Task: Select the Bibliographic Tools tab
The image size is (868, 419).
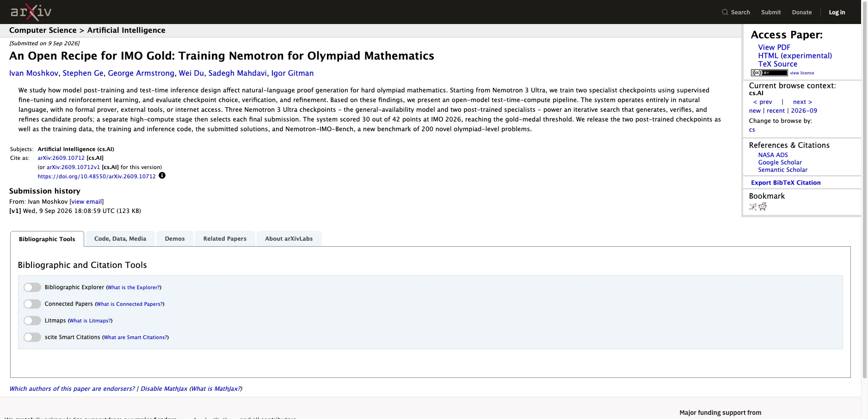Action: click(47, 239)
